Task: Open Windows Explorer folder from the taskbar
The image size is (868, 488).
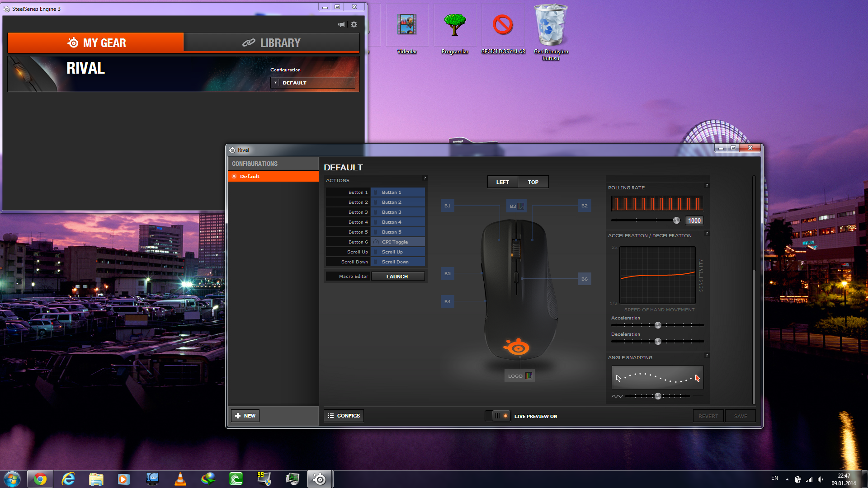Action: point(96,479)
